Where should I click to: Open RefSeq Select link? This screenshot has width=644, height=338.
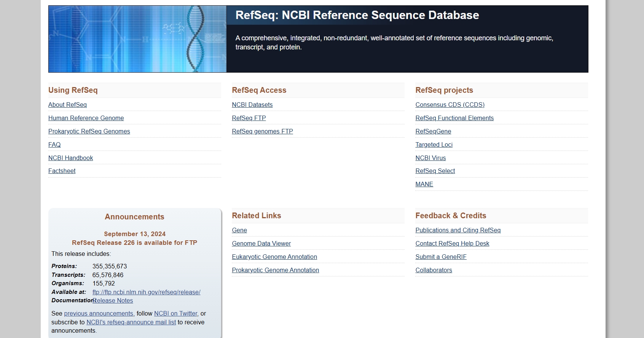pos(435,171)
